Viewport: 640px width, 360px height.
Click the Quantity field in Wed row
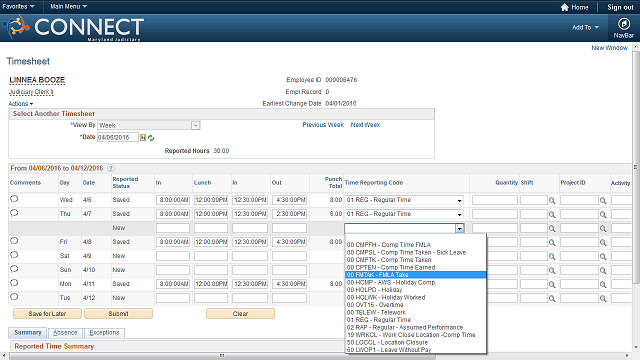click(495, 200)
